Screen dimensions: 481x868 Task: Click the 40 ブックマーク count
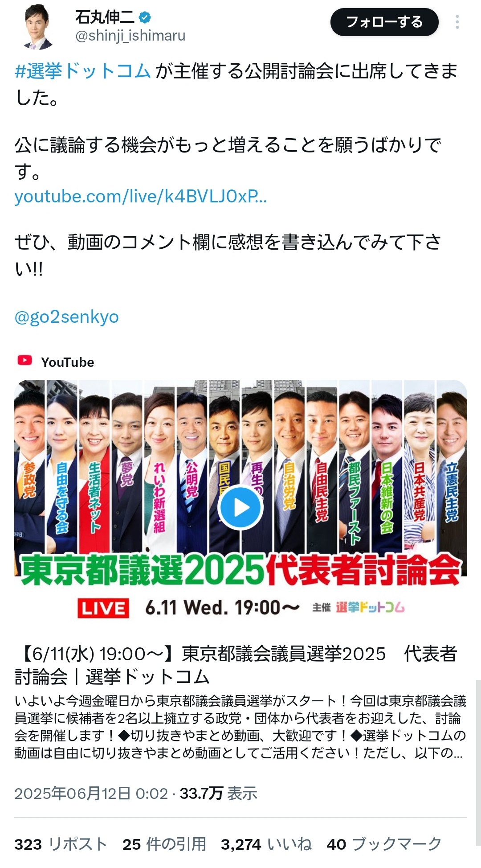(x=384, y=844)
